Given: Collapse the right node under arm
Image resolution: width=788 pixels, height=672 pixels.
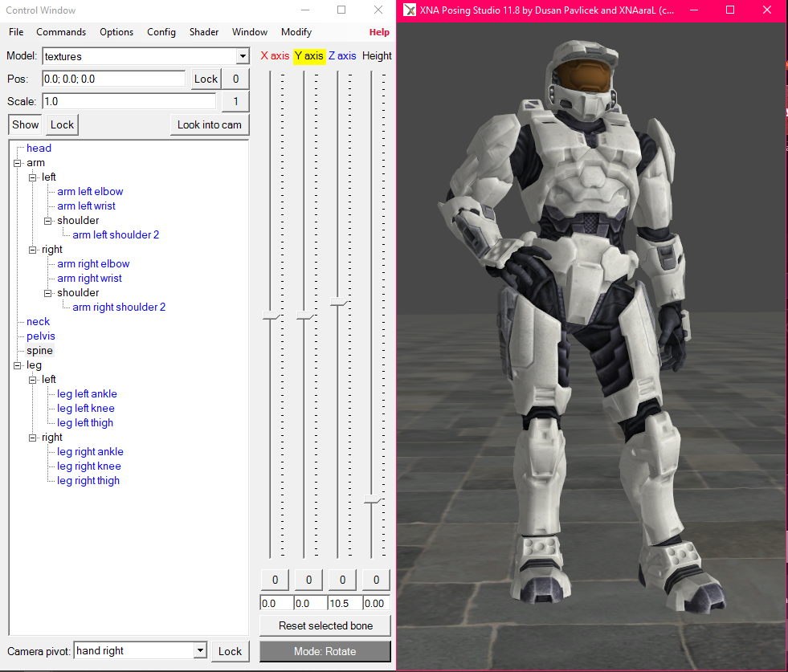Looking at the screenshot, I should coord(33,250).
